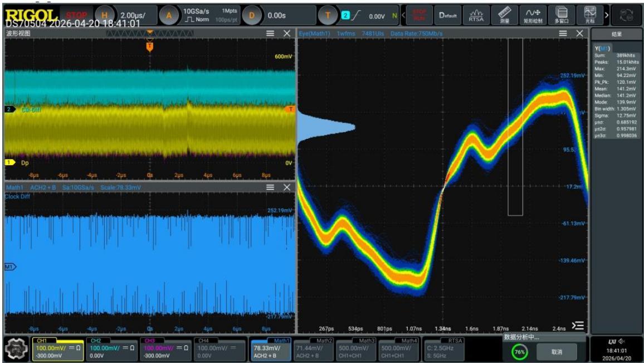The height and width of the screenshot is (363, 644).
Task: Open the hamburger menu of Eye(Math1) window
Action: tap(563, 33)
